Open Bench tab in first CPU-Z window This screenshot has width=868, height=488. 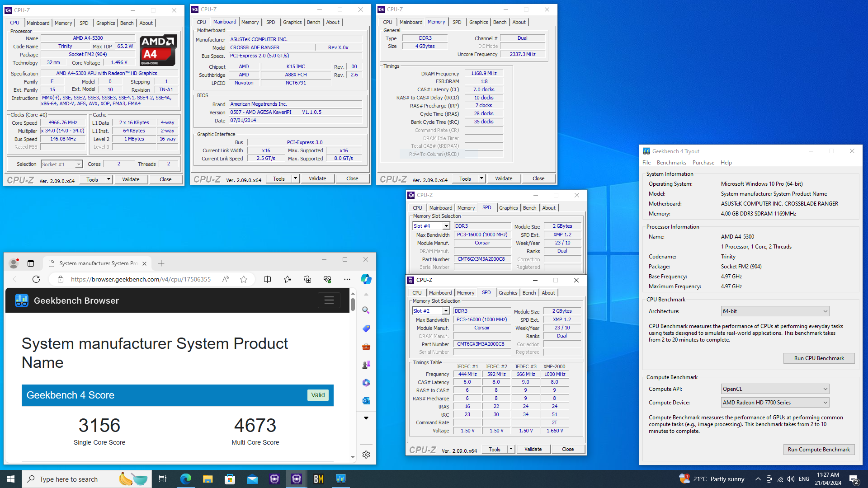[x=127, y=23]
